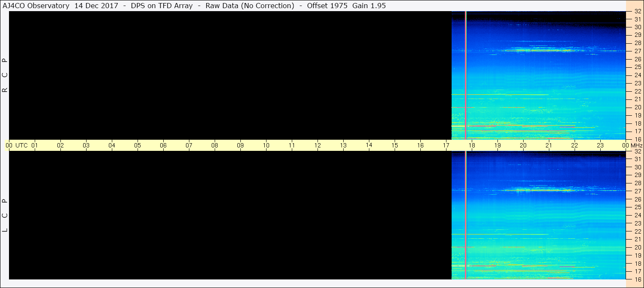Viewport: 644px width, 288px height.
Task: Click the 16 MHz label of LCP panel
Action: click(638, 279)
